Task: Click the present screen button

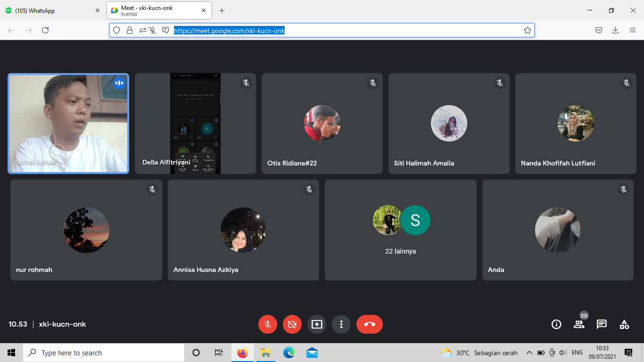Action: point(317,324)
